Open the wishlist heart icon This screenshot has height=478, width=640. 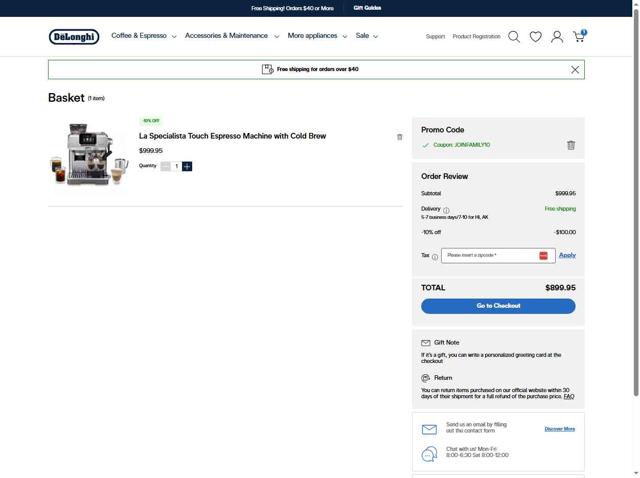[536, 37]
